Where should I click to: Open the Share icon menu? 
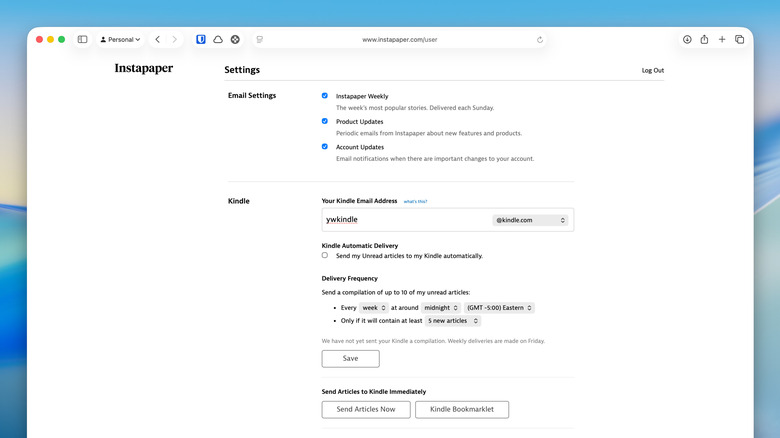pos(704,40)
